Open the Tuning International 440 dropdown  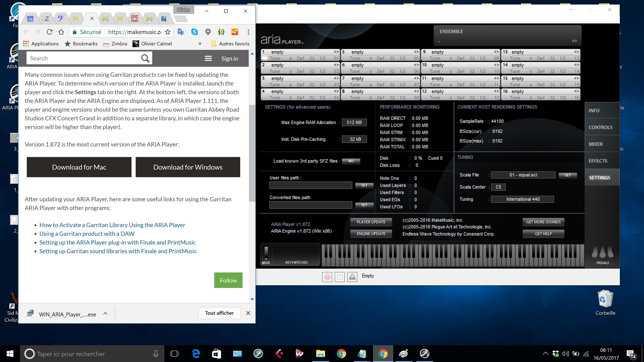point(523,199)
